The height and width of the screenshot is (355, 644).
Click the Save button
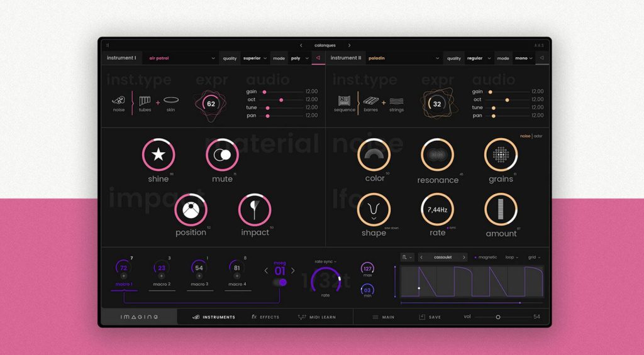point(430,317)
